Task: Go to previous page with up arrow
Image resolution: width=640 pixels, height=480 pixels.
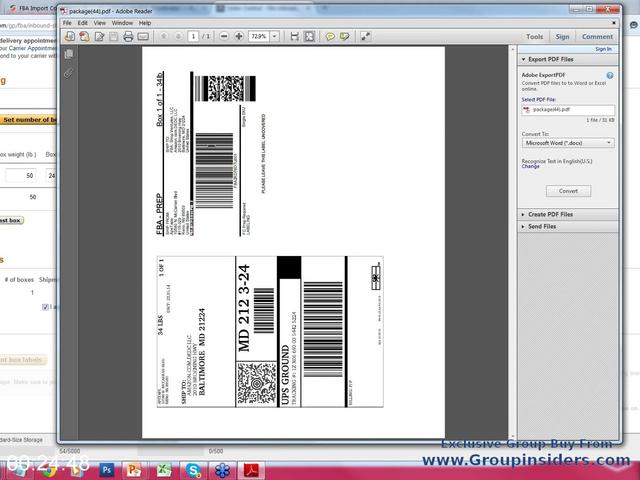Action: [164, 36]
